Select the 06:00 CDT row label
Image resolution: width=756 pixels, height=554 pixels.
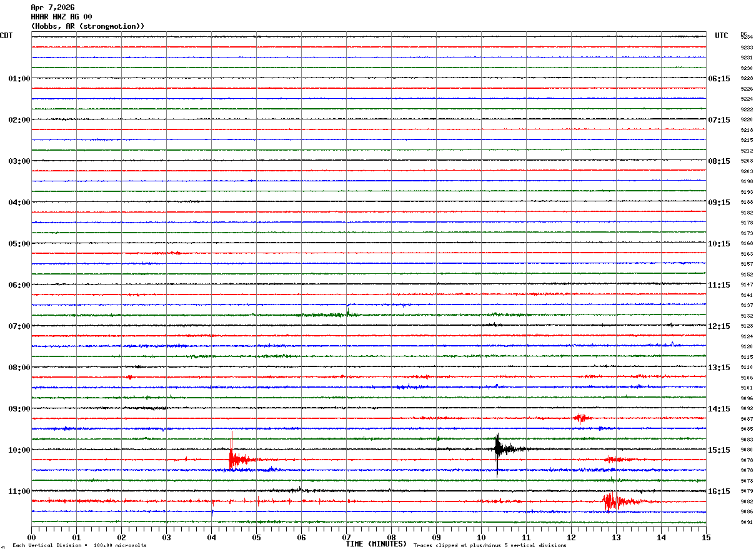point(19,285)
